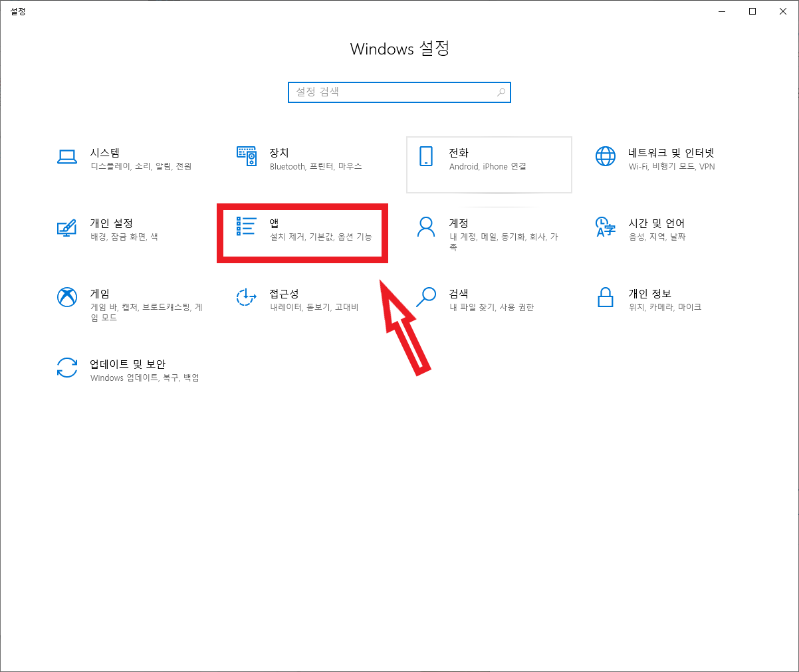Click the text 설치 제거, 기본값, 옵션 기능
The height and width of the screenshot is (672, 799).
(x=321, y=237)
